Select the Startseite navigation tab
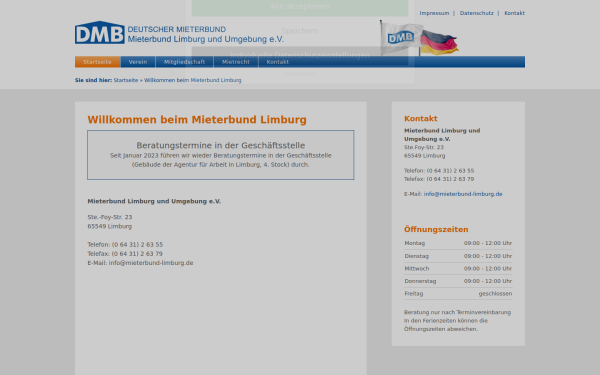 [98, 62]
